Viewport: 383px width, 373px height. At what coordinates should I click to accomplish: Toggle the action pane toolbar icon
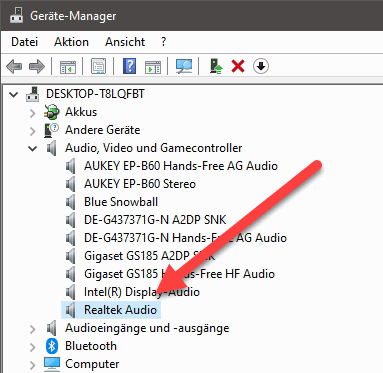[153, 66]
